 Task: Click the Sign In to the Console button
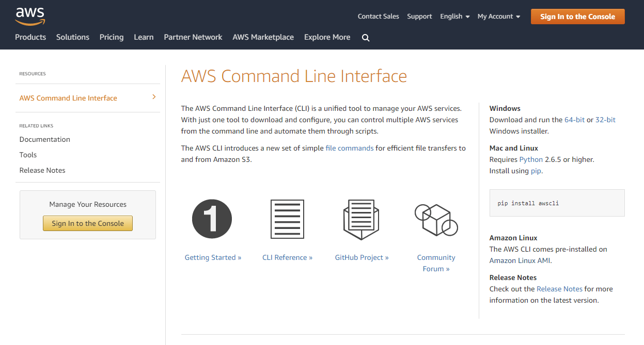click(577, 16)
